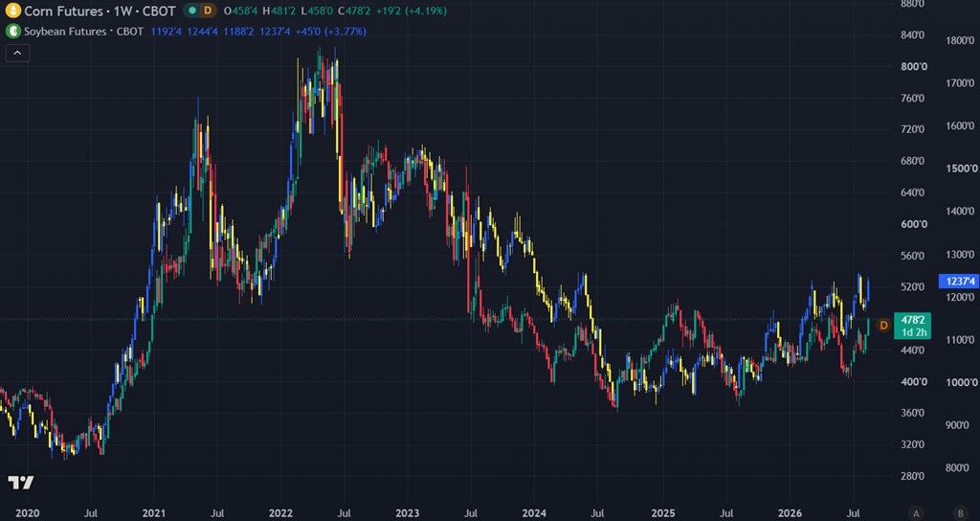Click the 1500'0 soybean price axis label
The height and width of the screenshot is (521, 980).
click(x=961, y=169)
